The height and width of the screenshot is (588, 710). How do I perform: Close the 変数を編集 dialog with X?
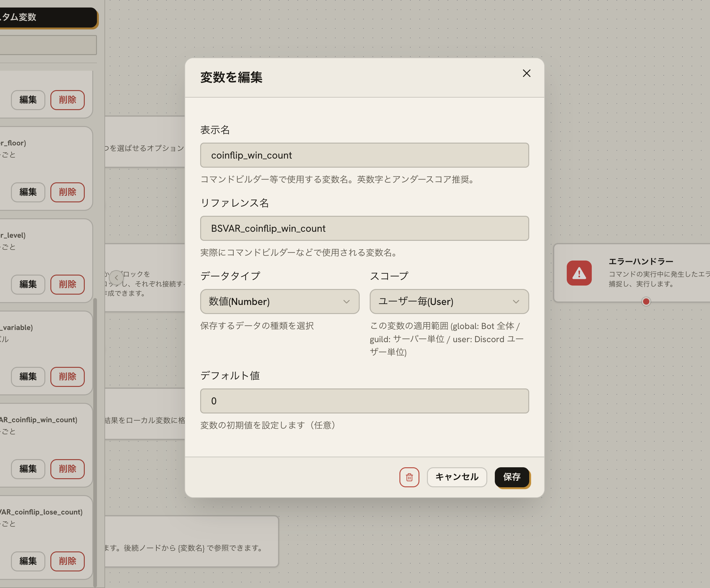coord(526,73)
